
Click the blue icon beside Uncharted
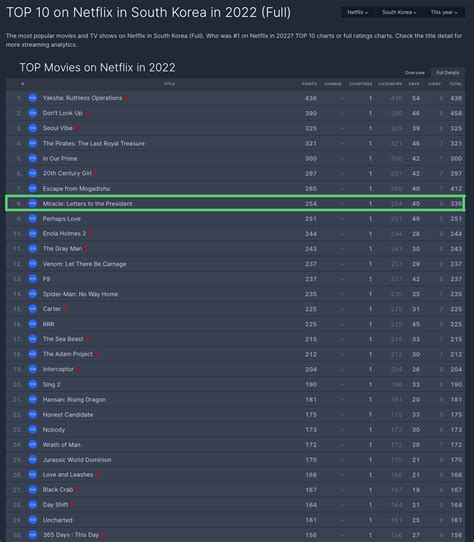coord(32,520)
